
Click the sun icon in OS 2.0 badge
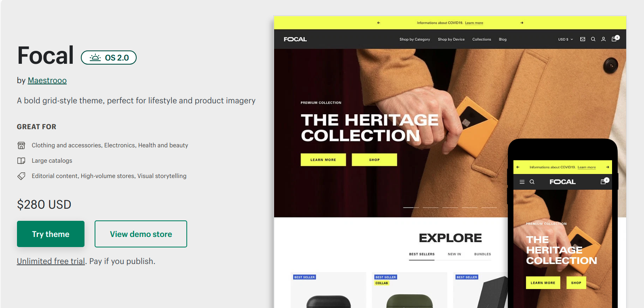pos(95,57)
